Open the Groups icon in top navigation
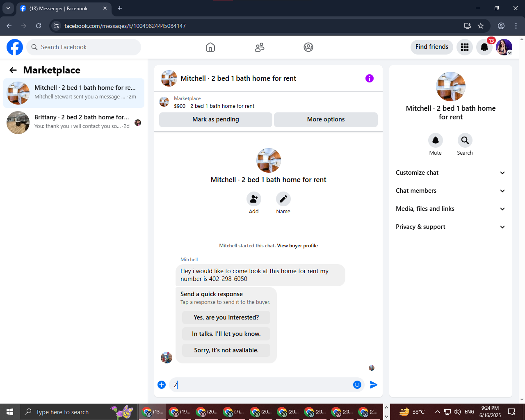 tap(308, 47)
